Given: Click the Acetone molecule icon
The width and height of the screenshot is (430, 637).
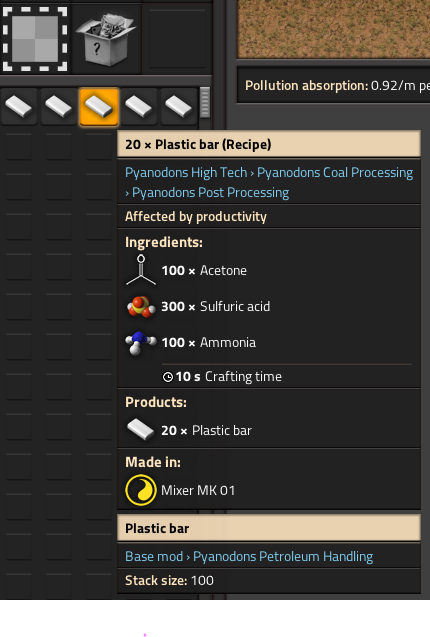Looking at the screenshot, I should pyautogui.click(x=141, y=270).
